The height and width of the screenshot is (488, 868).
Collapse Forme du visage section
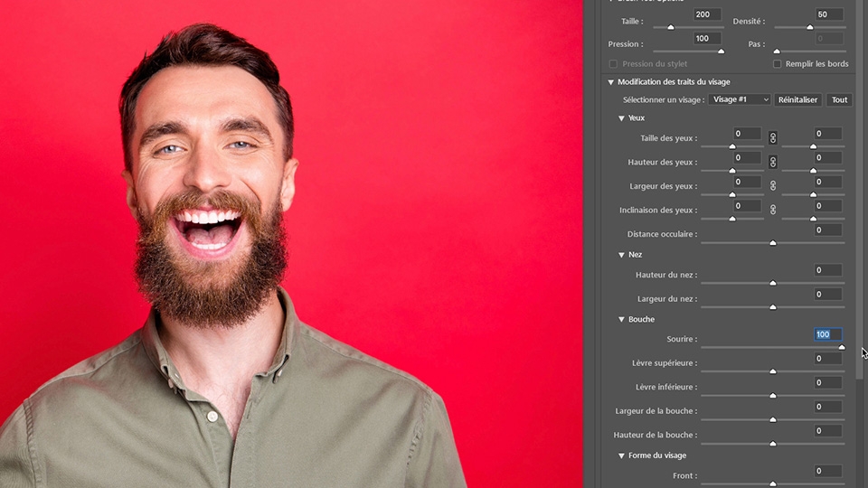[x=621, y=455]
